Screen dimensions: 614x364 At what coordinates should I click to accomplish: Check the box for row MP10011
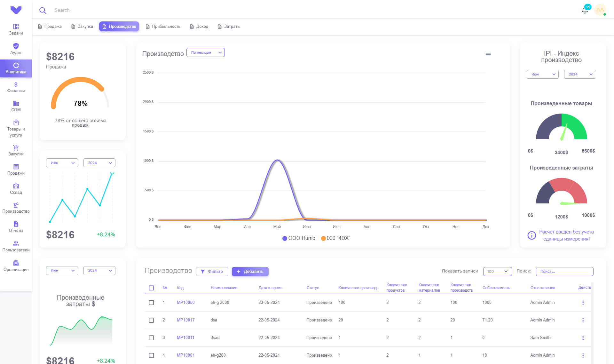[x=152, y=338]
